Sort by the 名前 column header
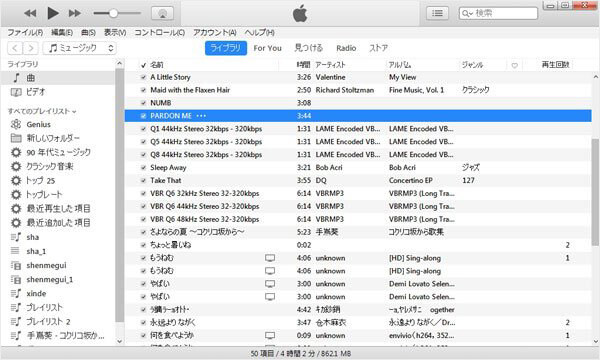The width and height of the screenshot is (600, 360). (157, 65)
